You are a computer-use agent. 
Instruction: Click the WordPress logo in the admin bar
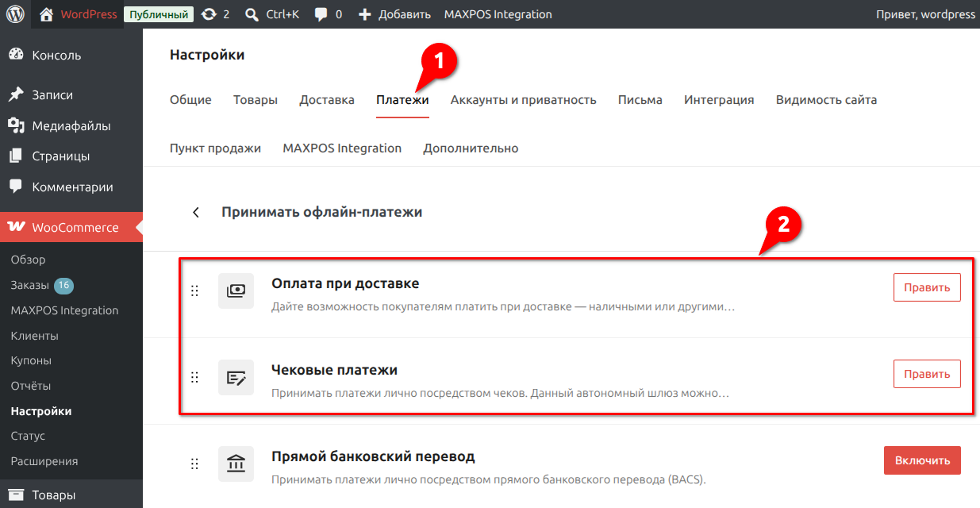coord(15,14)
